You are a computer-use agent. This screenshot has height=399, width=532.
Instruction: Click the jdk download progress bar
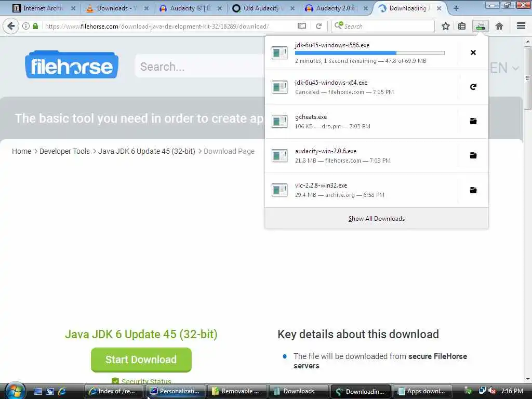369,53
